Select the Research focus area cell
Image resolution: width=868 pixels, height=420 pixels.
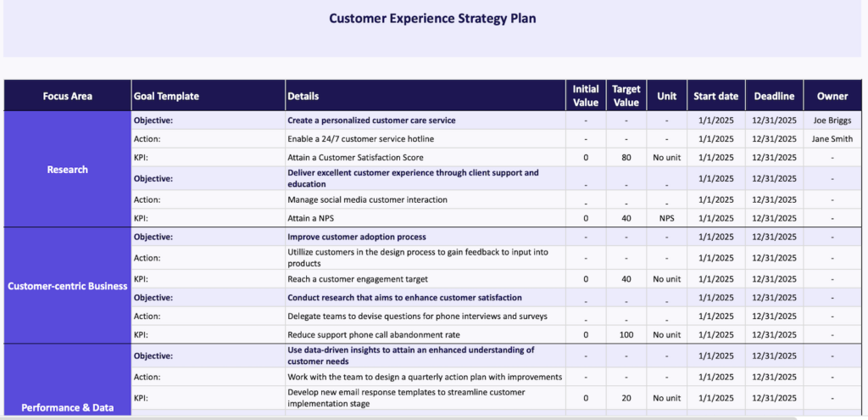68,170
